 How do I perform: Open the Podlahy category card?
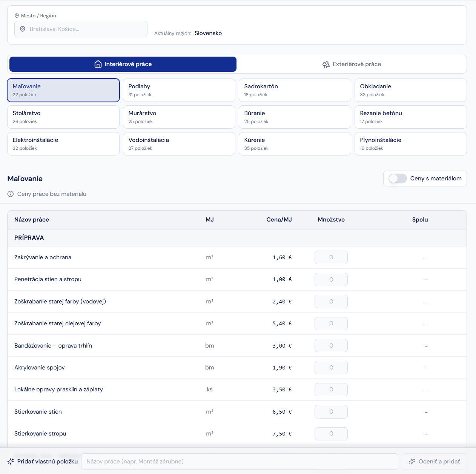(179, 90)
